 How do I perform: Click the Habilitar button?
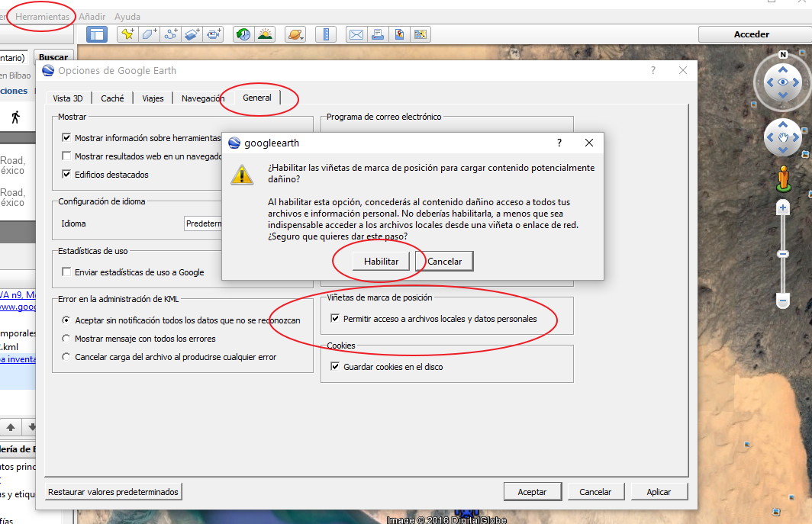point(381,261)
